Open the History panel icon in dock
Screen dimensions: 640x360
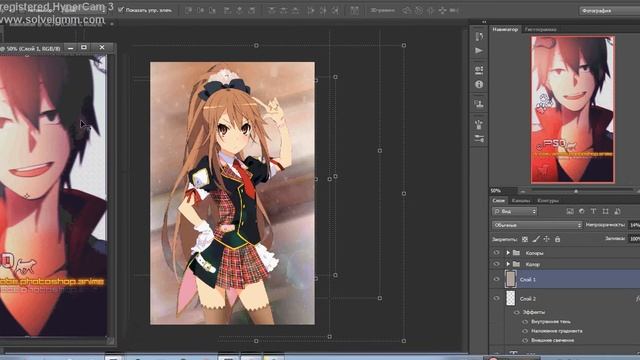479,36
